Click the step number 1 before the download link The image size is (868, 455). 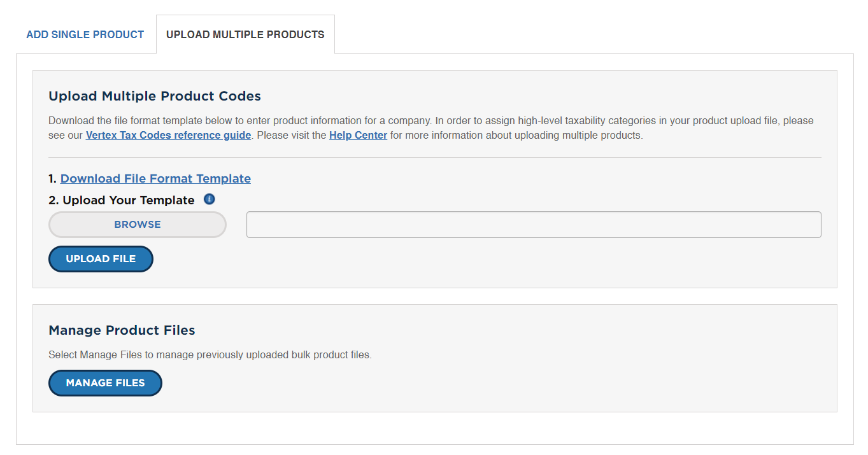click(52, 179)
